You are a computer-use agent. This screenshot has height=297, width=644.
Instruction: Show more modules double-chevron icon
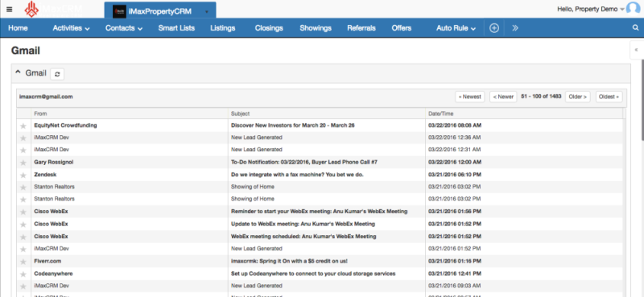(x=515, y=28)
